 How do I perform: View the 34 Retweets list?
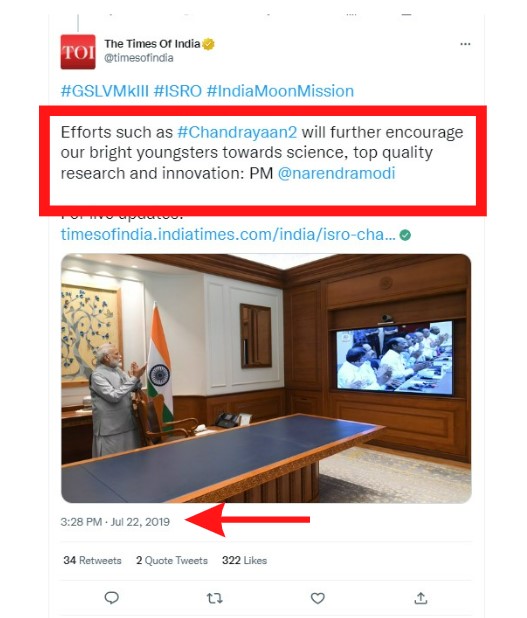pyautogui.click(x=92, y=560)
